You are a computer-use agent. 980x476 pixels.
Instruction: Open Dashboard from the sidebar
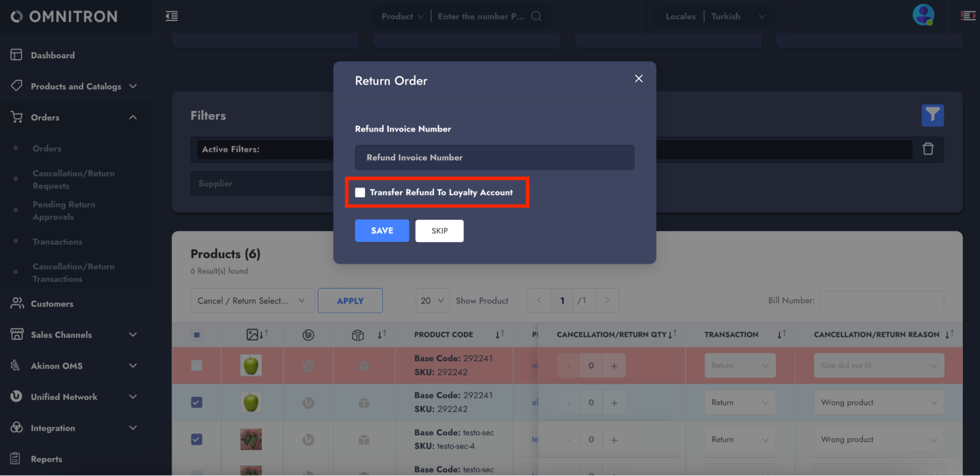52,55
